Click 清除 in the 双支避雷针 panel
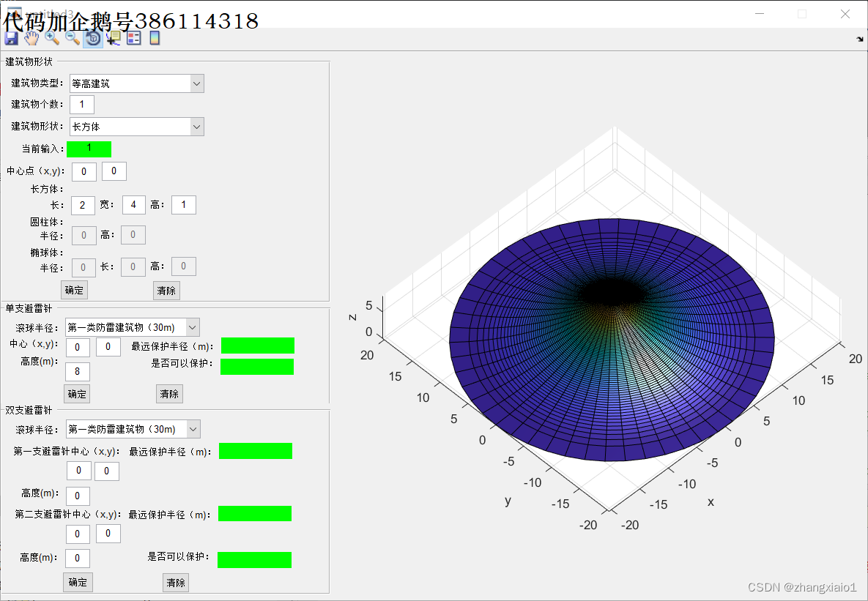 point(176,583)
